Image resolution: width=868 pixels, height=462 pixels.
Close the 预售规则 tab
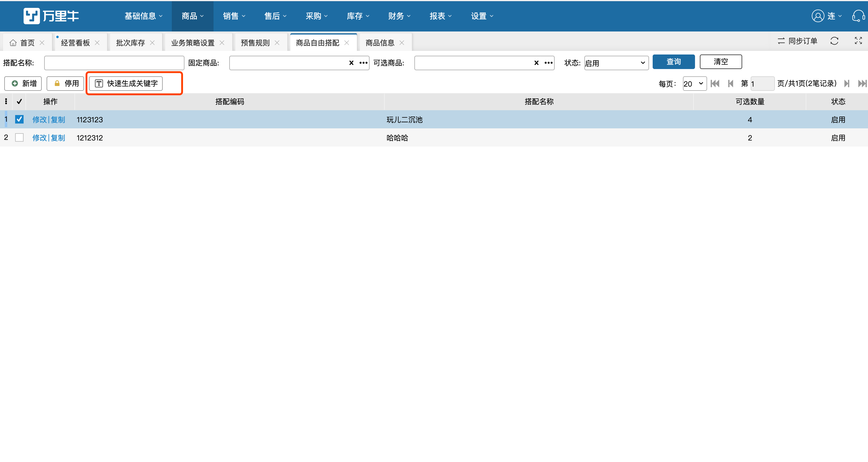point(277,43)
